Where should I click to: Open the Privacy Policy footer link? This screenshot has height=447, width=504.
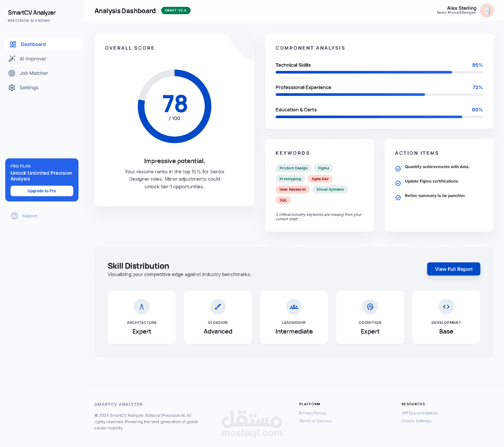312,413
